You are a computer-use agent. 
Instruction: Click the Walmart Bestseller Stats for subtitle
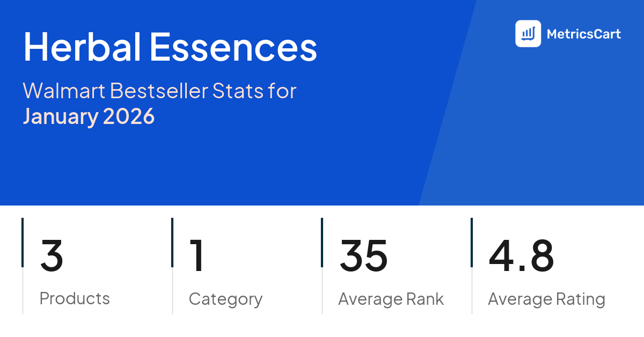pos(159,91)
